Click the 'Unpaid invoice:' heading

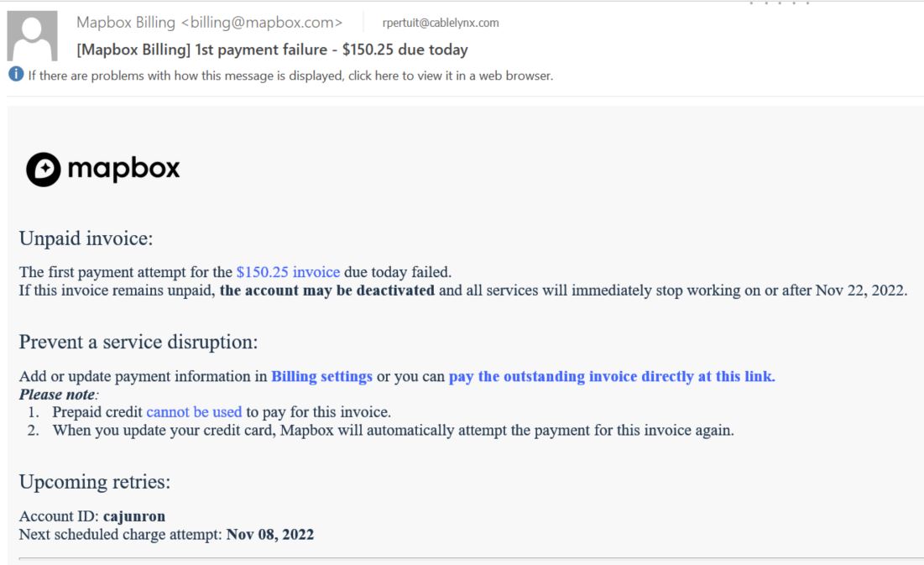[x=86, y=238]
